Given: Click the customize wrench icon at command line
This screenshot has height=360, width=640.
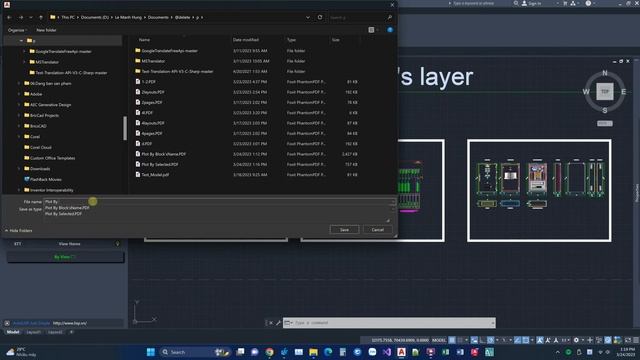Looking at the screenshot, I should (278, 323).
